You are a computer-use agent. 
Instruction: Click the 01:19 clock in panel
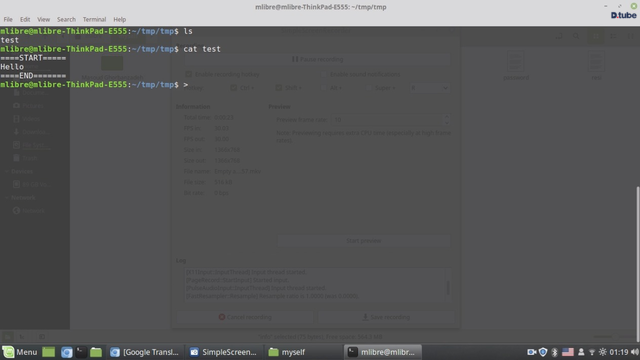(x=619, y=352)
